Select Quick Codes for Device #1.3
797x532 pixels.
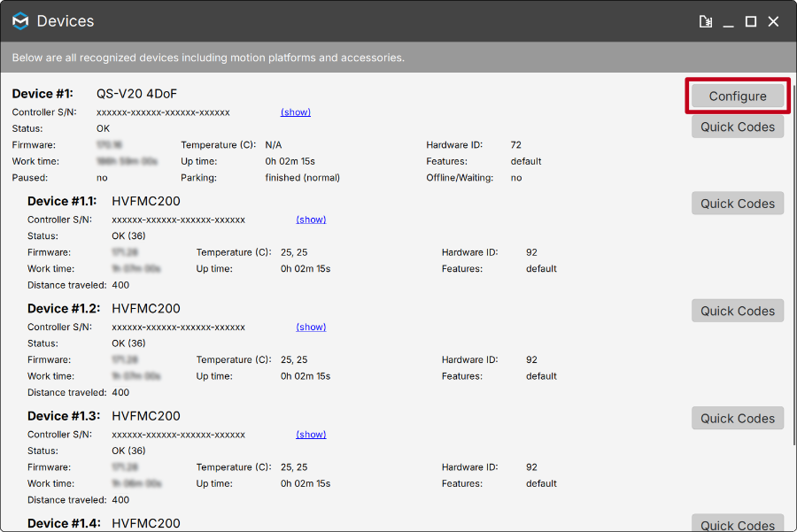pyautogui.click(x=738, y=418)
